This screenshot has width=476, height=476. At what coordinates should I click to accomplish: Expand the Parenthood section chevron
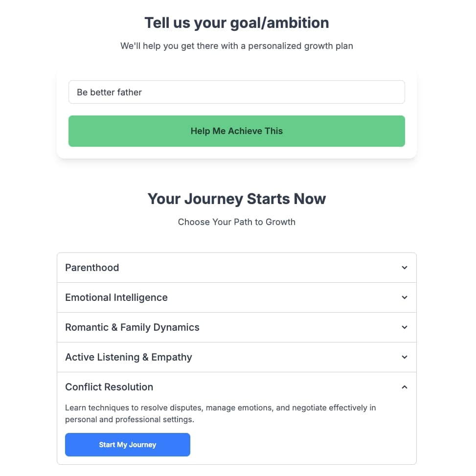404,268
